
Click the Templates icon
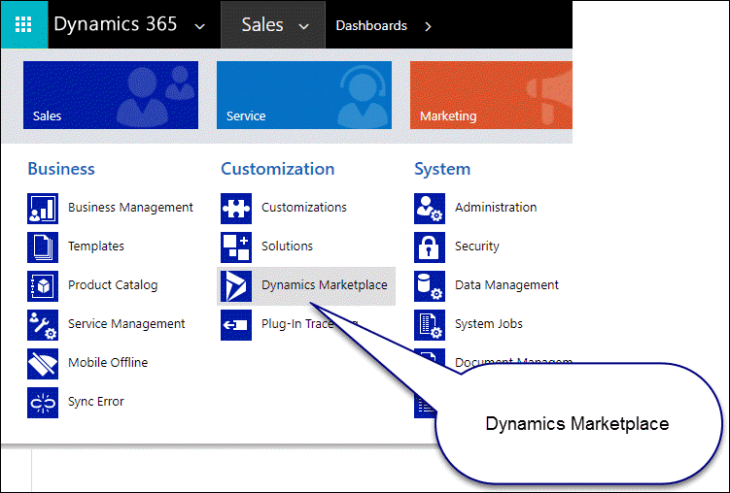[x=43, y=247]
